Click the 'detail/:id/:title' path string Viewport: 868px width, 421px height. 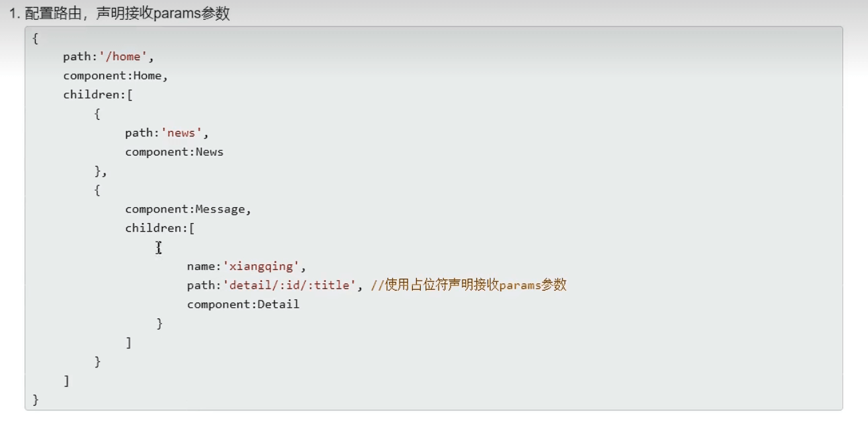290,285
